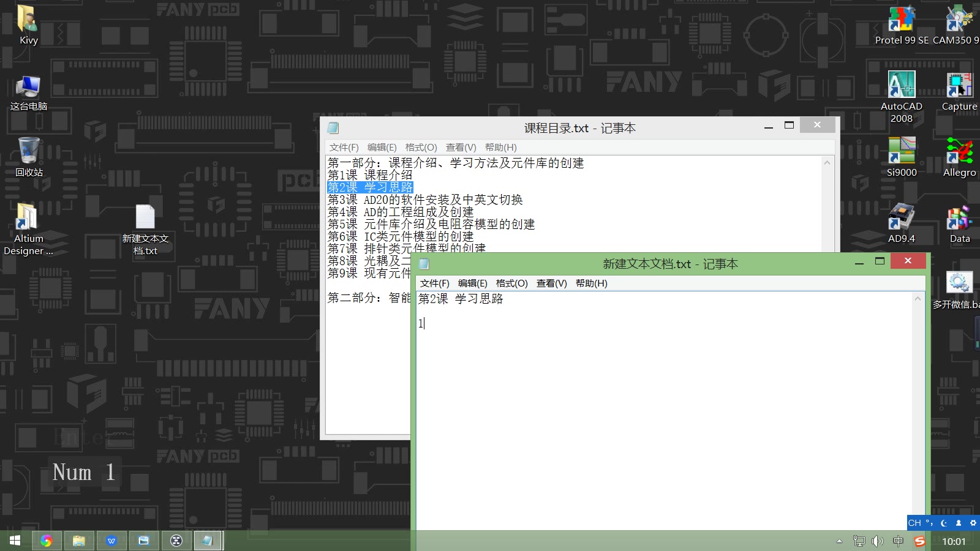This screenshot has width=980, height=551.
Task: Click scroll-up arrow in 课程目录 Notepad
Action: pyautogui.click(x=827, y=163)
